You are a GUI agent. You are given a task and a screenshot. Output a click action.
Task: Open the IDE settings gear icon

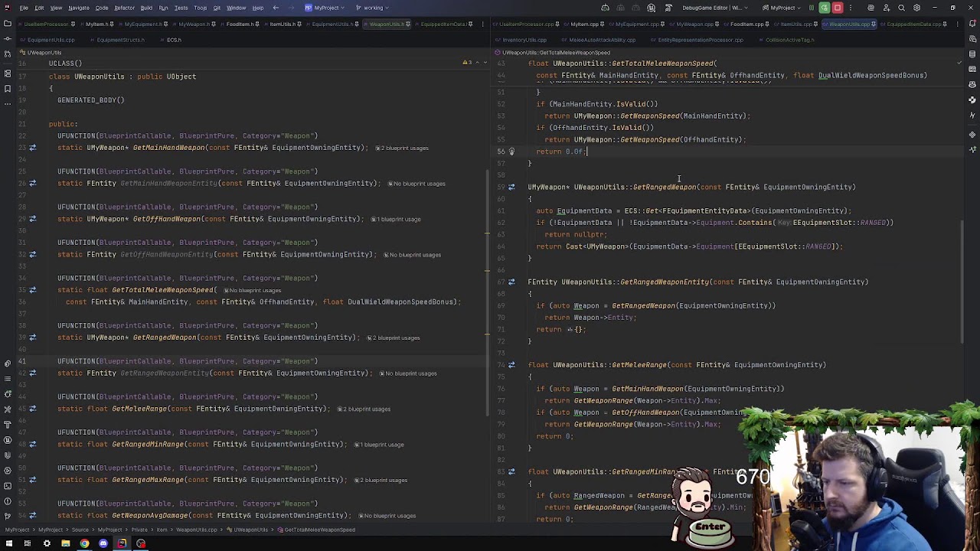pos(916,8)
